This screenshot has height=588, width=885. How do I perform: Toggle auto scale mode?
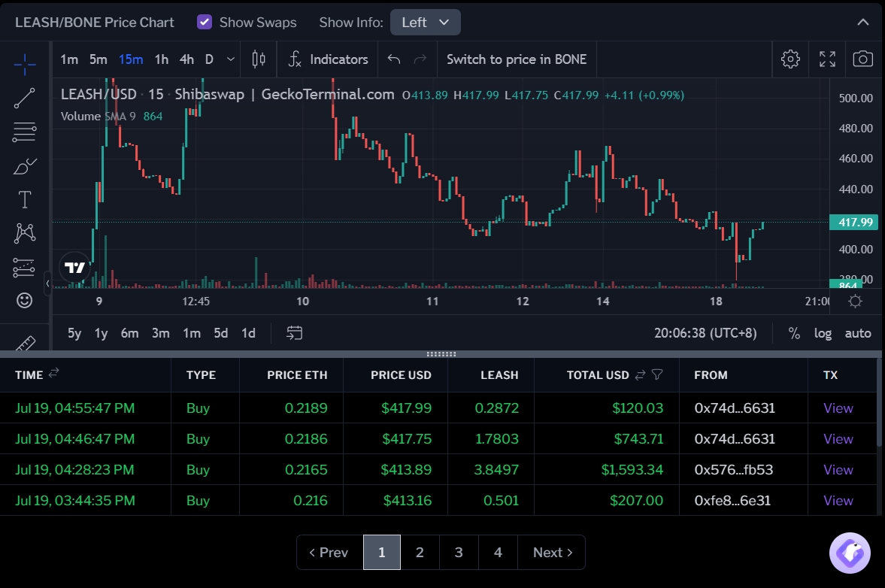(858, 334)
